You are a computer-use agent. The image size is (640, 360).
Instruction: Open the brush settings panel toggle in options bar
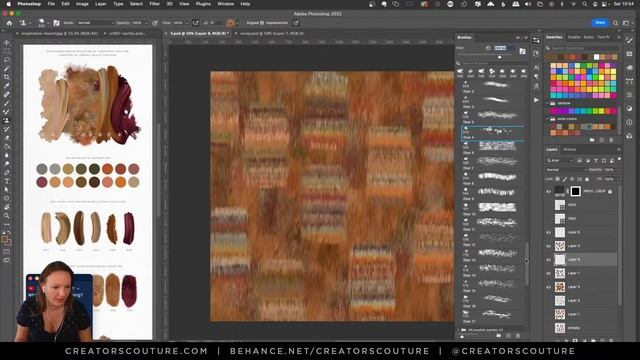56,23
